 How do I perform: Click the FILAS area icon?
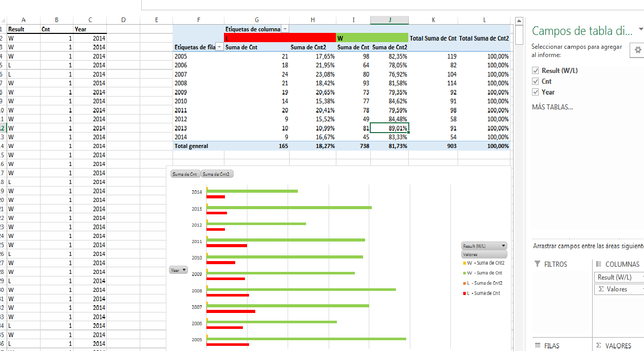click(537, 345)
